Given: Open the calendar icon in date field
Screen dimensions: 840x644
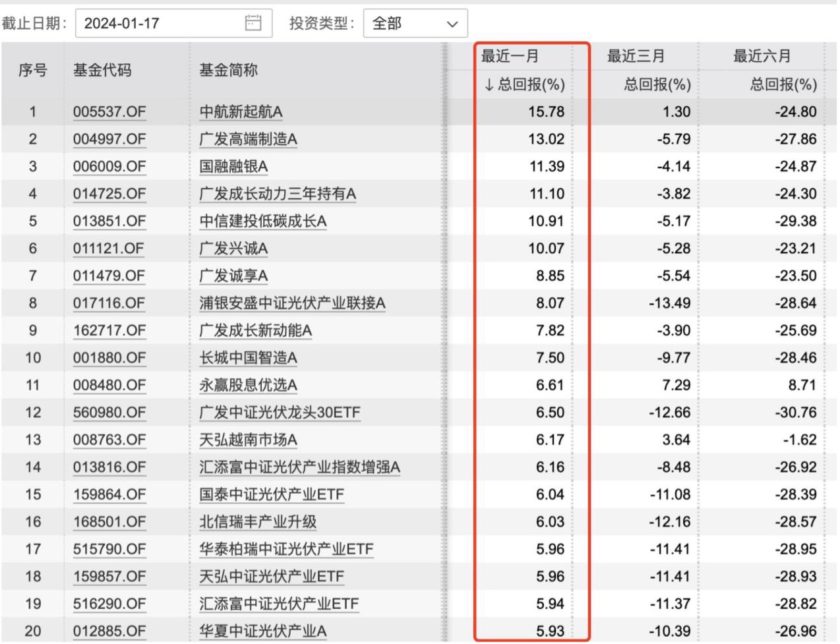Looking at the screenshot, I should tap(253, 23).
